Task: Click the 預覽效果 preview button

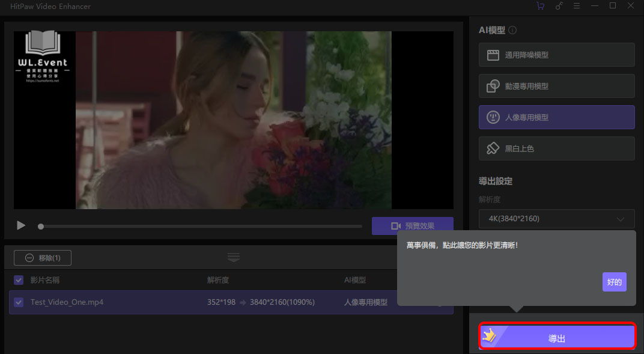Action: pos(412,226)
